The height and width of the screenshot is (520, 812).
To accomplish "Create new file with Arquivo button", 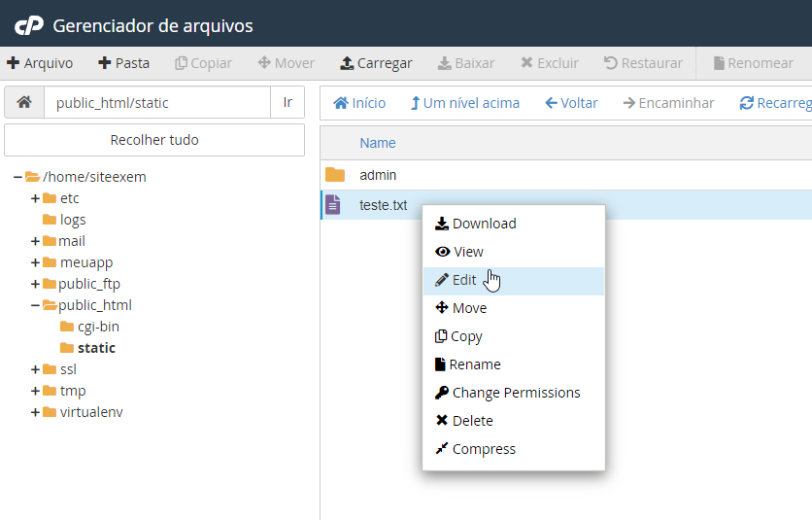I will (x=40, y=63).
